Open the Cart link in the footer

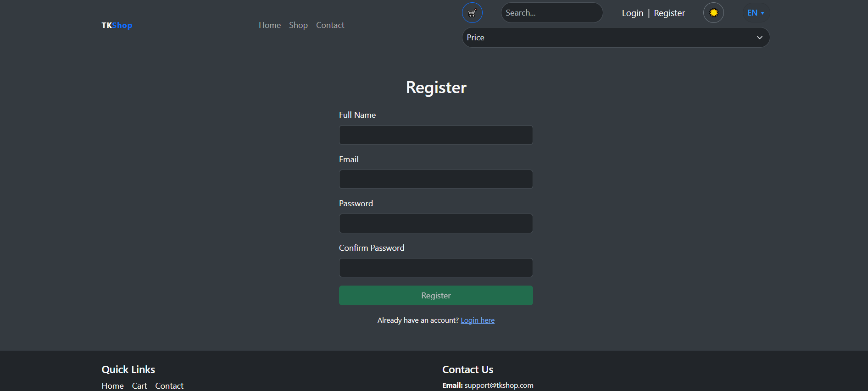[139, 386]
